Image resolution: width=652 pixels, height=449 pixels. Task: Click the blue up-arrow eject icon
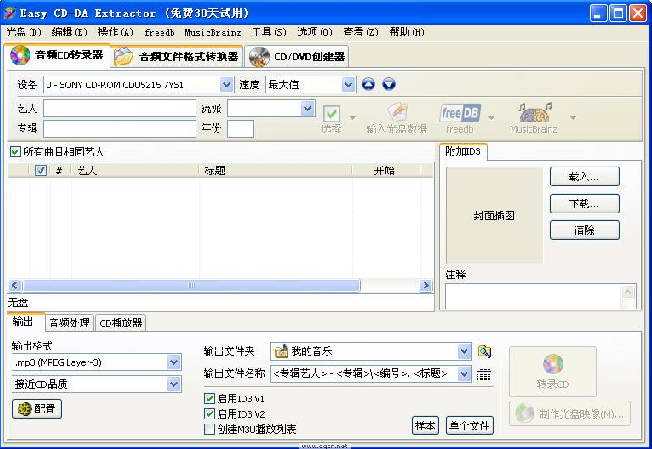tap(368, 84)
